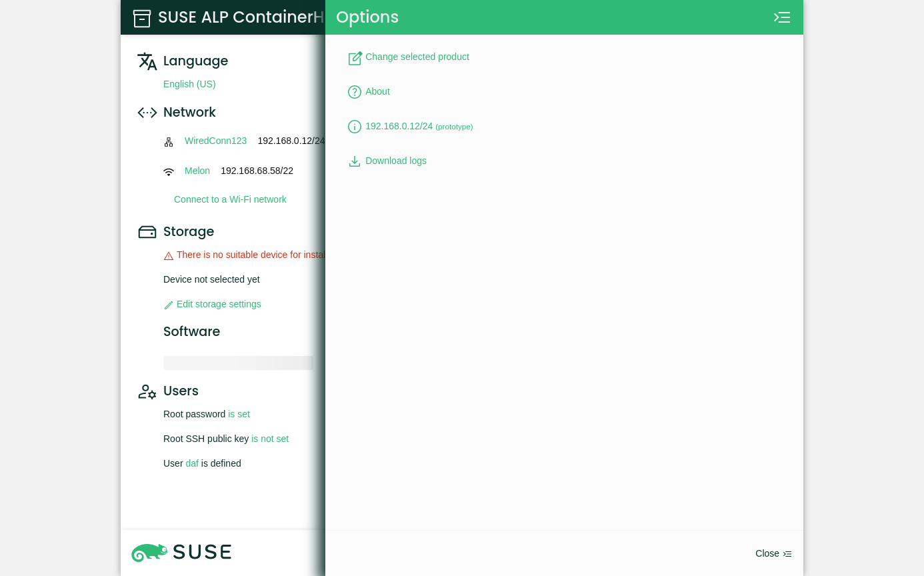Click the info icon beside 192.168.0.12/24

coord(355,127)
